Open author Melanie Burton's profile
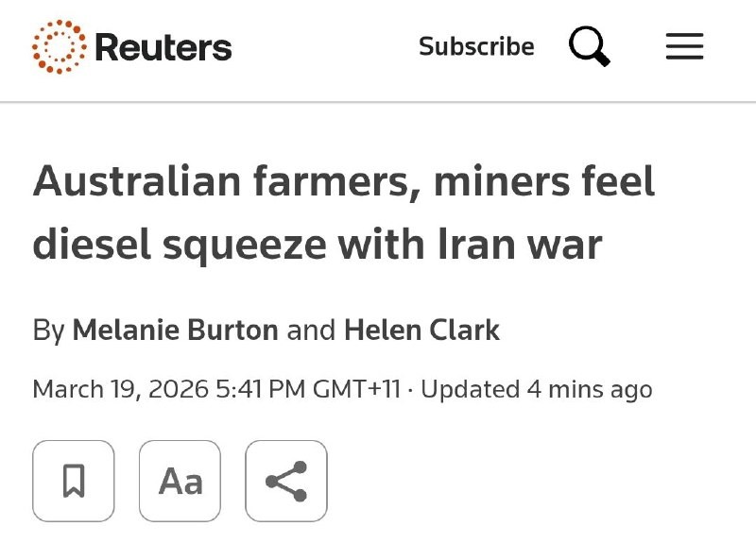The height and width of the screenshot is (560, 756). [175, 330]
